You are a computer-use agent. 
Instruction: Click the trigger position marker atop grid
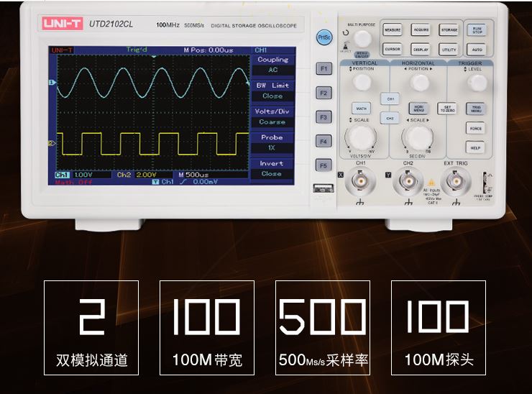pos(154,57)
